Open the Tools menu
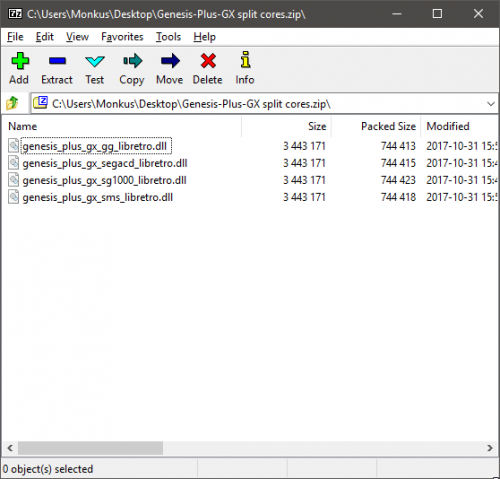The image size is (500, 479). pyautogui.click(x=168, y=37)
